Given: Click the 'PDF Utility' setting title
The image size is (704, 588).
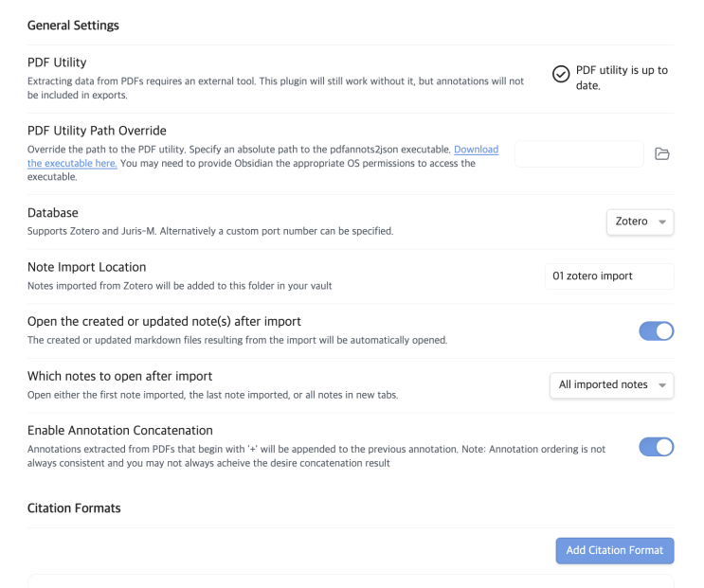Looking at the screenshot, I should 57,62.
